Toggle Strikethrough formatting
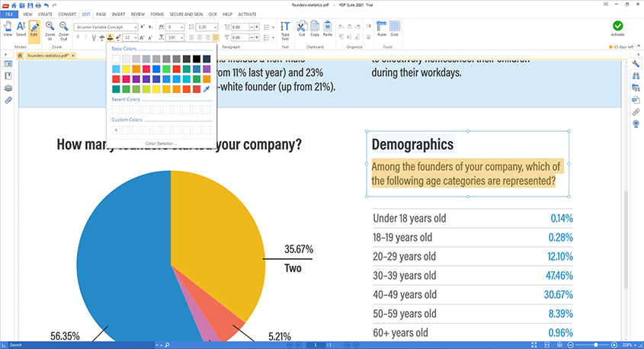 [102, 37]
